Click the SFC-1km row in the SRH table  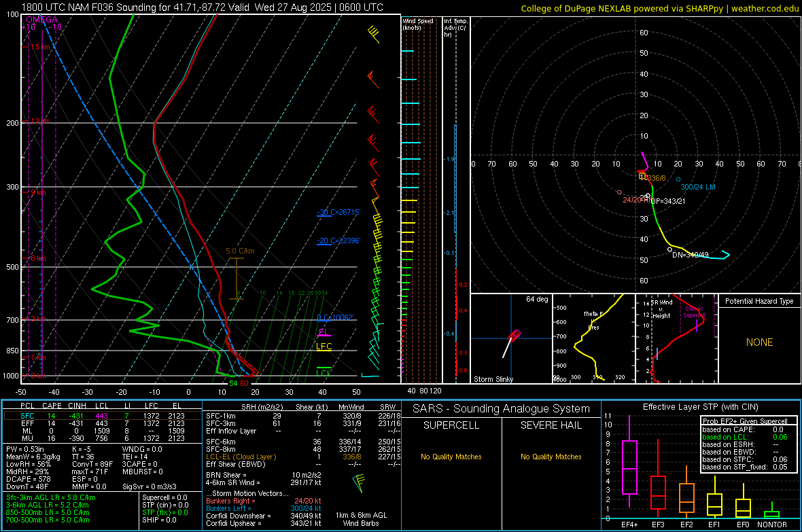[303, 416]
